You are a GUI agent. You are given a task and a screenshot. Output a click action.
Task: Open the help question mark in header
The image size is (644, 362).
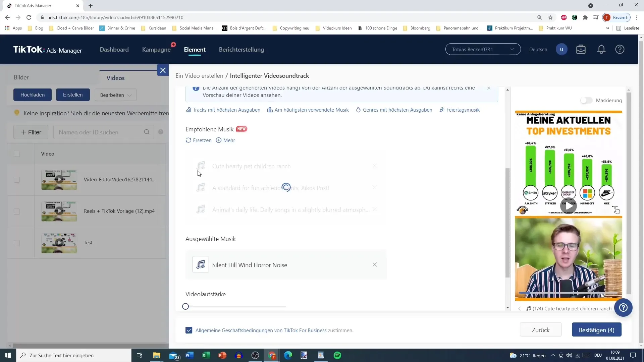pos(620,49)
